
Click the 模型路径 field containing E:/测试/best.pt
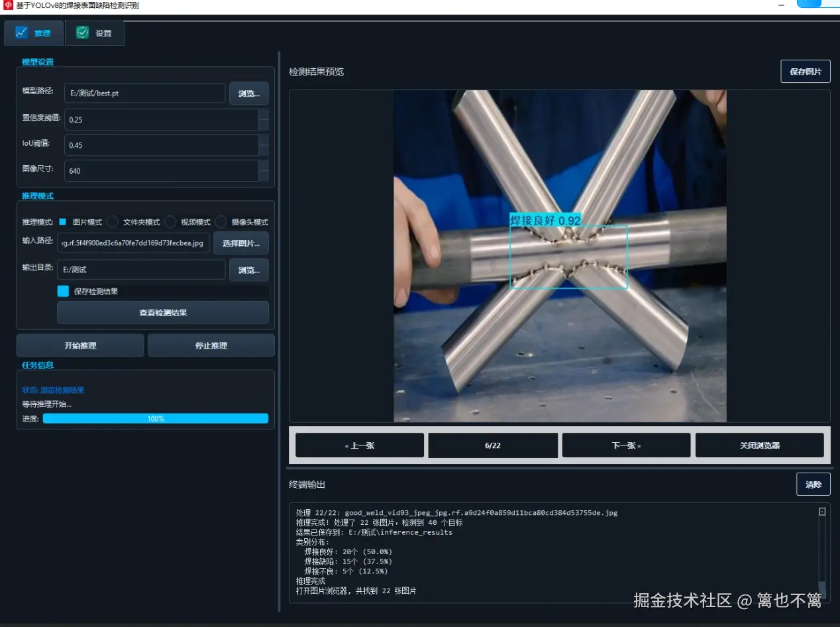(144, 93)
